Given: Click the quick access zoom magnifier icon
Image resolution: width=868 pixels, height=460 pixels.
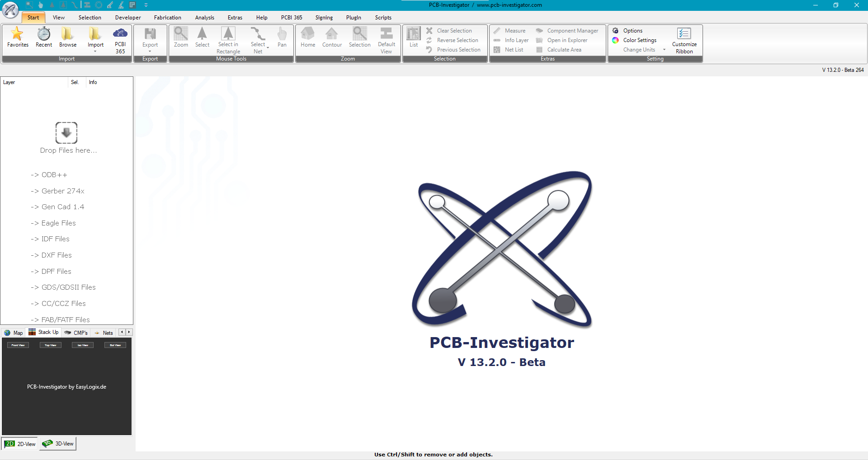Looking at the screenshot, I should tap(29, 5).
